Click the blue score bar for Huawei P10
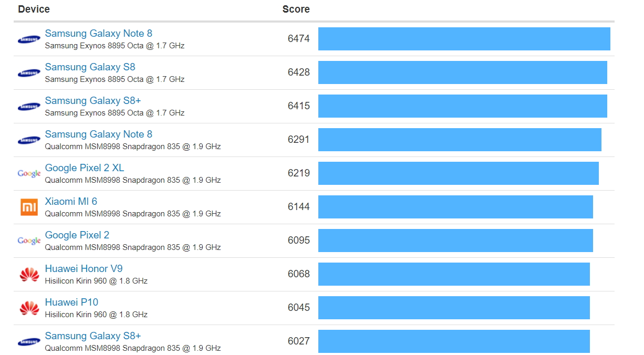This screenshot has height=355, width=644. (x=454, y=308)
